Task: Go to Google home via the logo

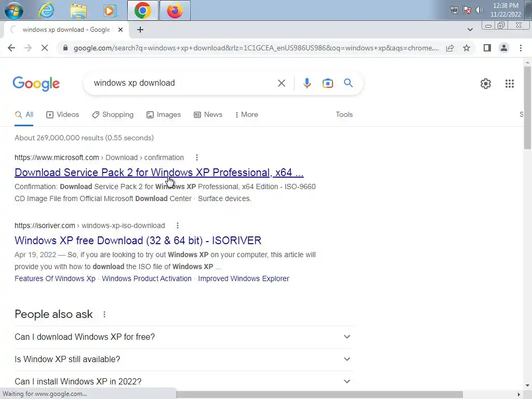Action: click(36, 84)
